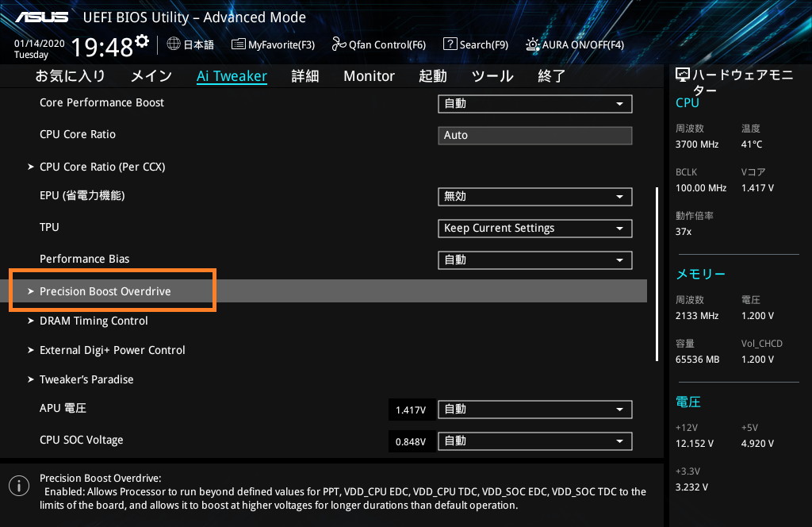Click the CPU Core Ratio label

coord(78,134)
